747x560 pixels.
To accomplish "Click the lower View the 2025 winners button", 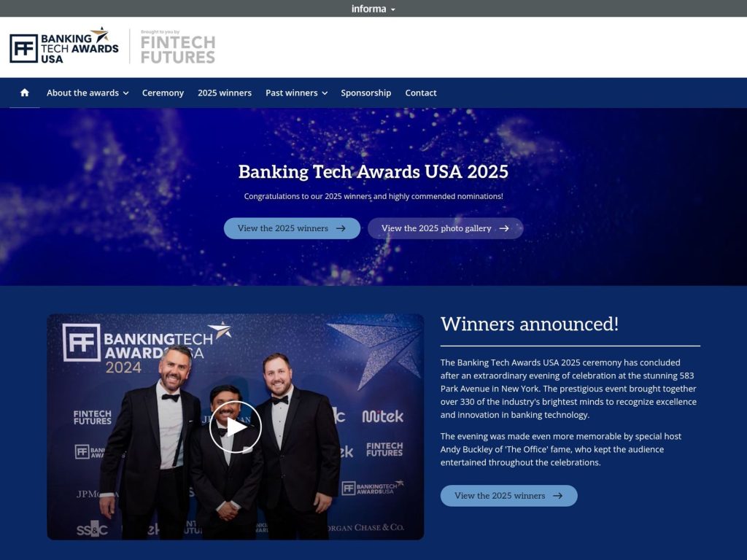I will (x=508, y=496).
